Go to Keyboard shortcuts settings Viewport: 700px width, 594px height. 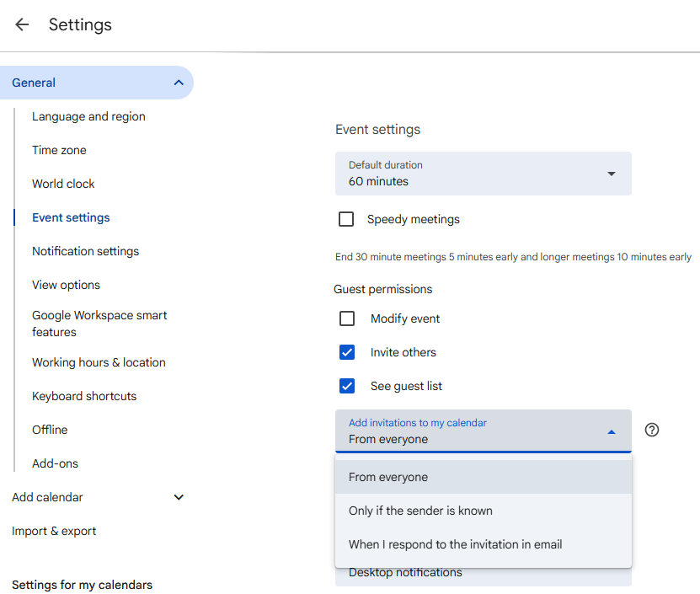point(84,396)
